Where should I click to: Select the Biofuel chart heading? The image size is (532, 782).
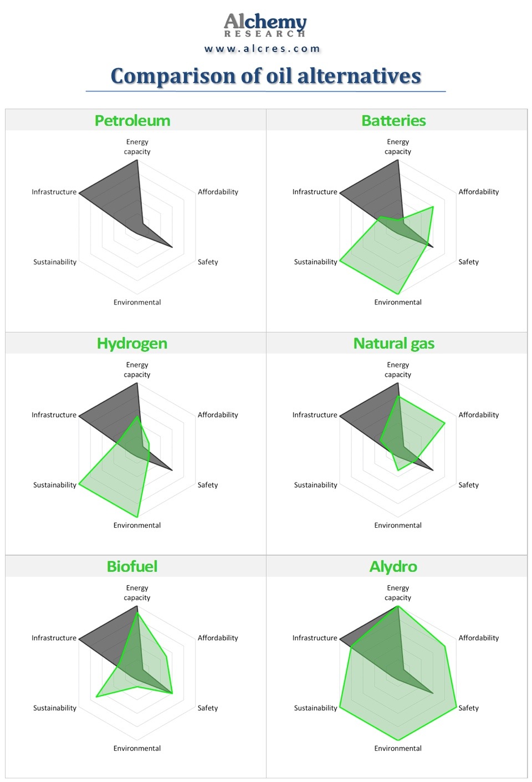(132, 566)
